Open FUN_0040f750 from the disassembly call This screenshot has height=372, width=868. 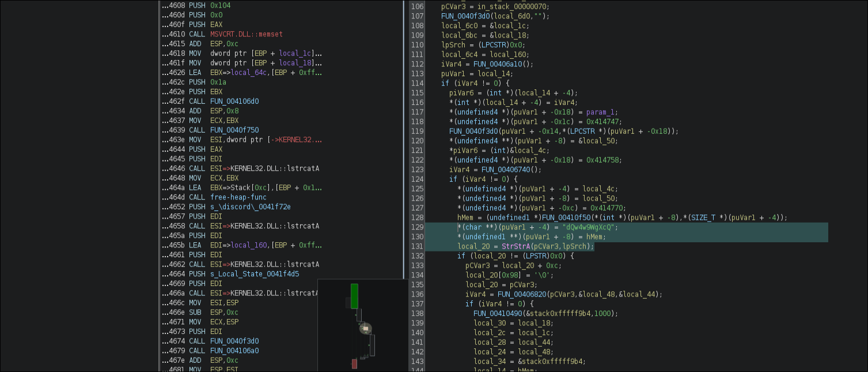(234, 130)
